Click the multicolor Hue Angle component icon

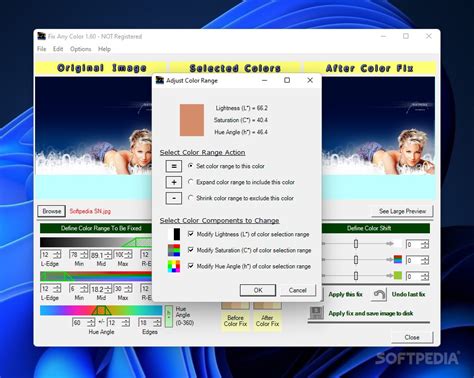pyautogui.click(x=174, y=266)
